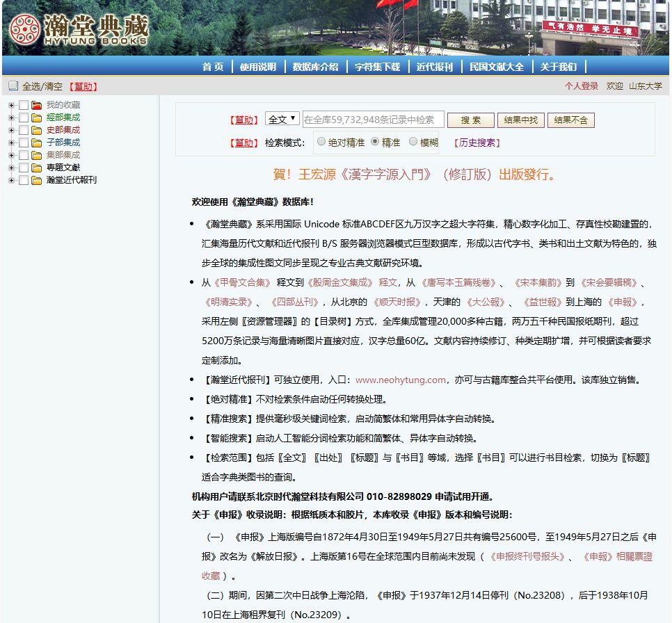Expand the 我的收藏 tree node
This screenshot has width=672, height=623.
pos(12,105)
